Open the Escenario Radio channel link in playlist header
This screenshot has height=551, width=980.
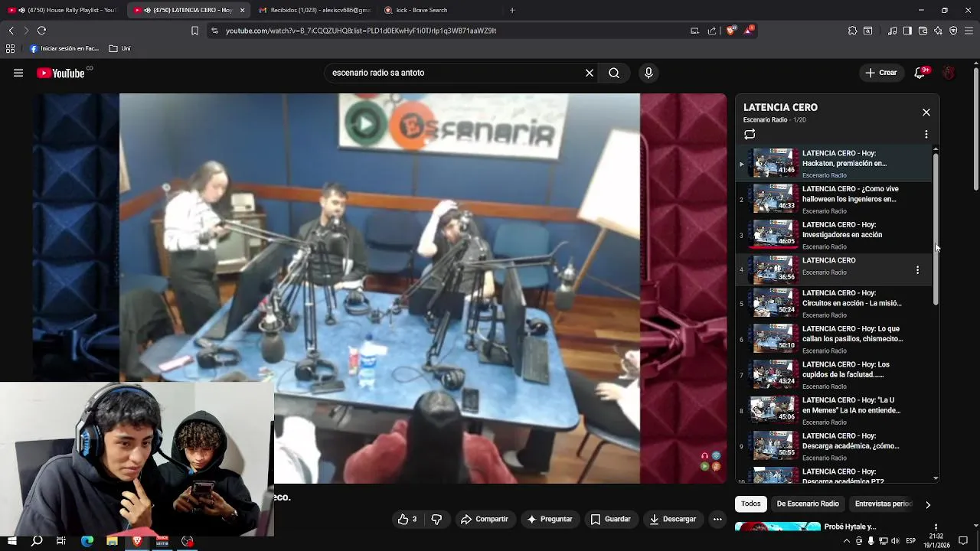(765, 120)
